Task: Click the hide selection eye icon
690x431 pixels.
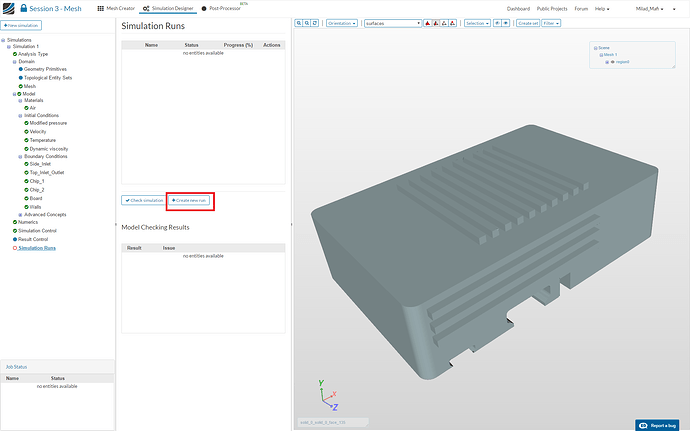Action: point(497,23)
